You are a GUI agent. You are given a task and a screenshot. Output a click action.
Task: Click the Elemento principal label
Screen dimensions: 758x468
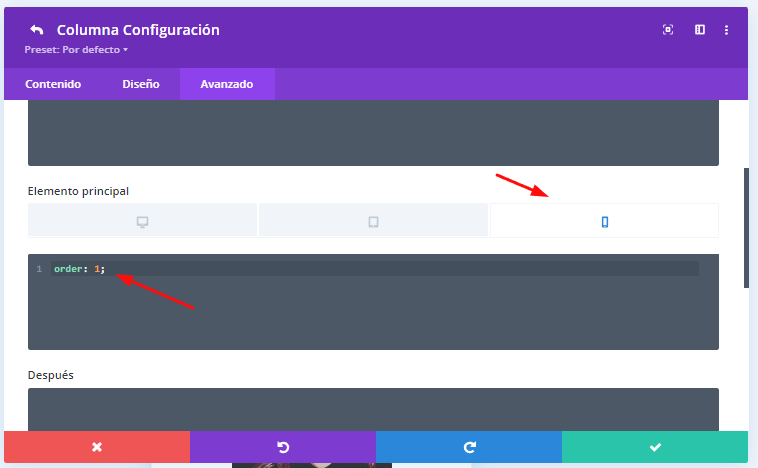(x=78, y=191)
